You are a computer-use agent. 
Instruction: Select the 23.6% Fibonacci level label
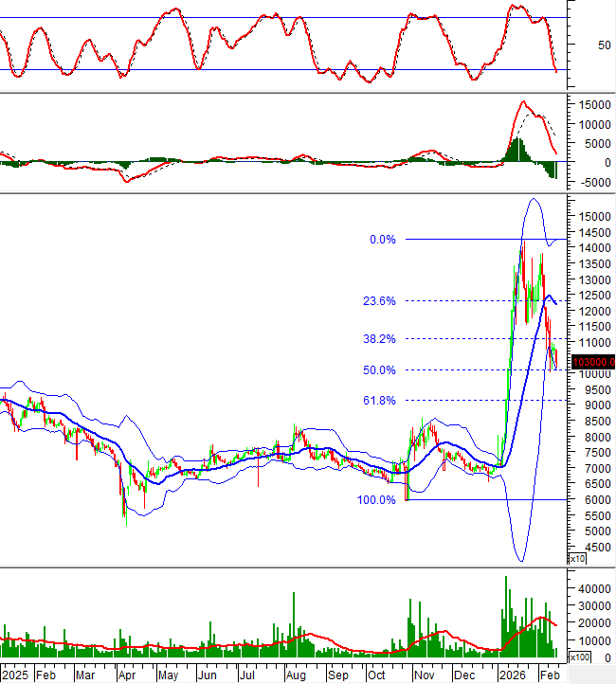378,301
